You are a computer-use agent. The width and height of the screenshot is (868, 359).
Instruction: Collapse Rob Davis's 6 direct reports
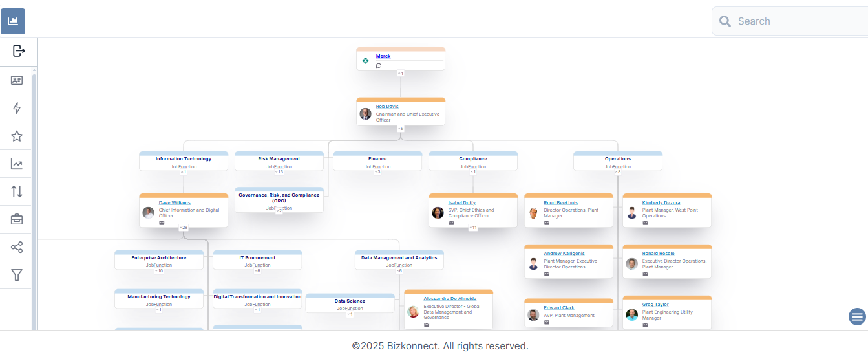click(x=401, y=128)
